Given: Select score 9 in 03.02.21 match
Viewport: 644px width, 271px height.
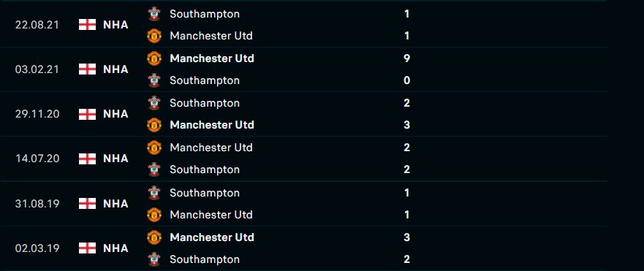Looking at the screenshot, I should (x=406, y=58).
